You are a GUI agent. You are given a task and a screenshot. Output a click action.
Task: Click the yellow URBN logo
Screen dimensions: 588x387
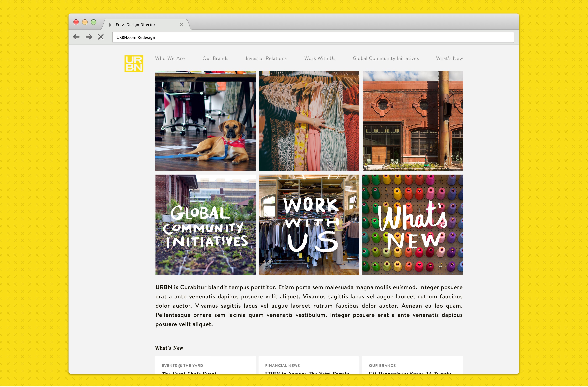[x=134, y=63]
